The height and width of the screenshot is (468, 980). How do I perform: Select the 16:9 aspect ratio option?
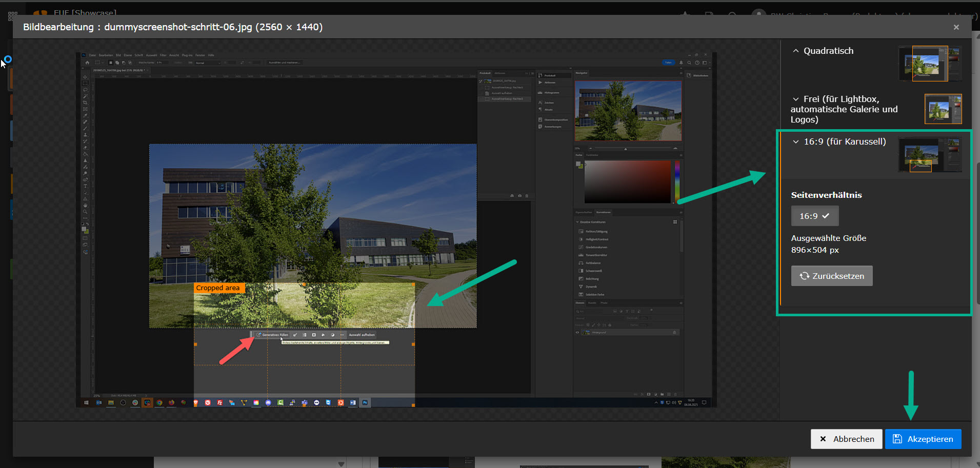pyautogui.click(x=814, y=216)
